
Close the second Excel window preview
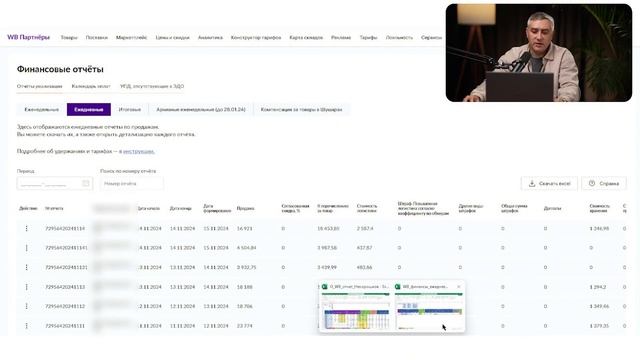point(459,287)
